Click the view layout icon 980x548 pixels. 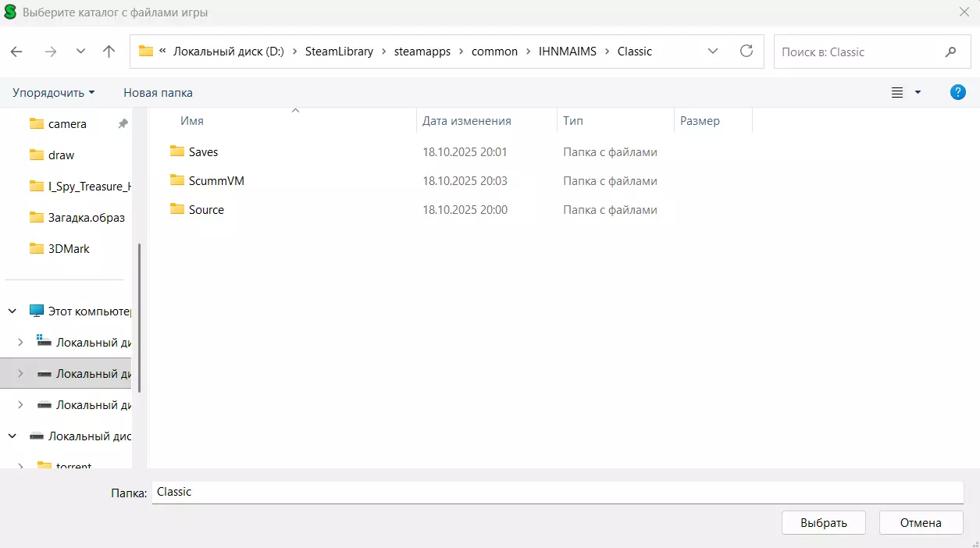[x=897, y=92]
